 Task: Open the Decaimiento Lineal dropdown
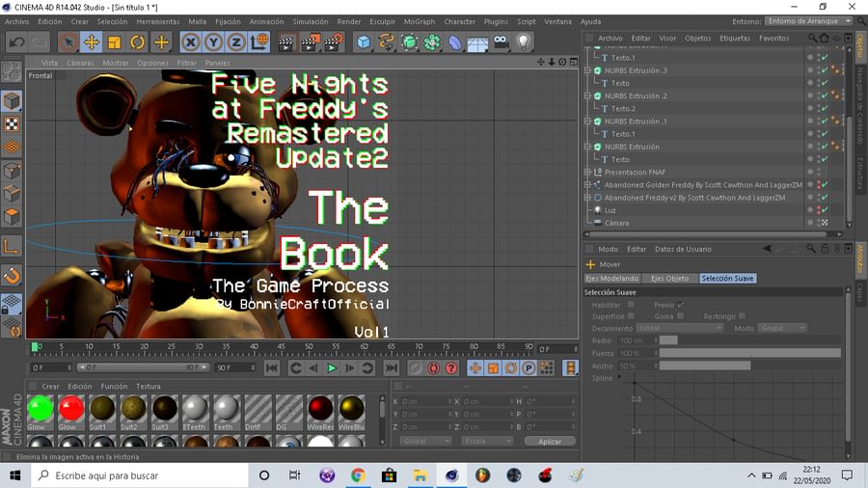pos(680,328)
